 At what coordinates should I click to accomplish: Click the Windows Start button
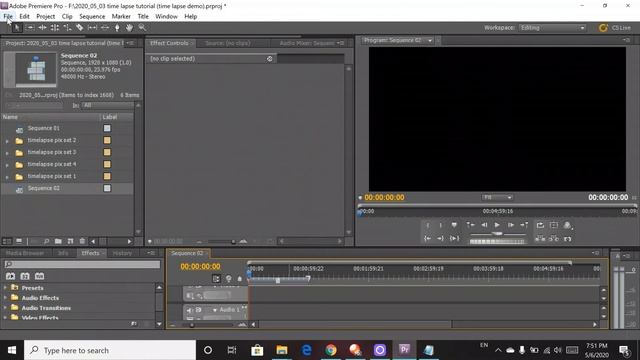(x=12, y=350)
